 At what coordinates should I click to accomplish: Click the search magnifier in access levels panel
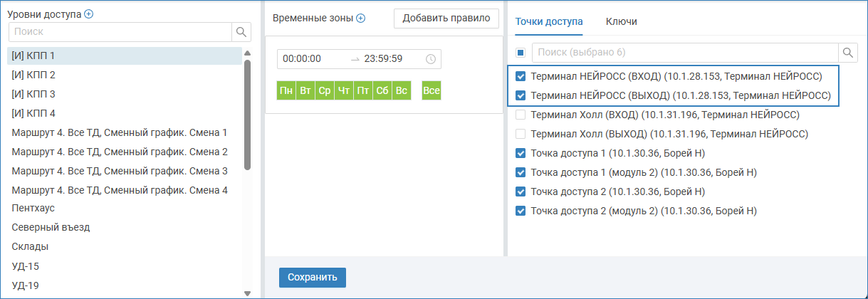click(241, 32)
